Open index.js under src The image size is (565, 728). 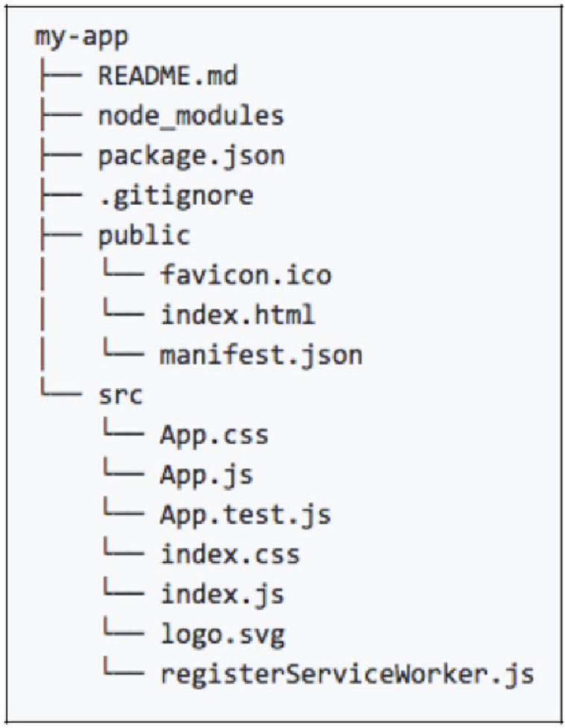point(222,595)
